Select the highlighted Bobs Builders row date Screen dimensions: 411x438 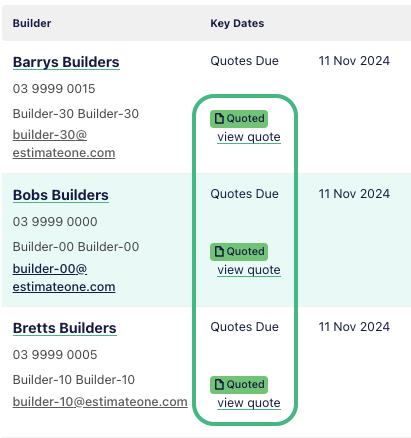tap(354, 194)
